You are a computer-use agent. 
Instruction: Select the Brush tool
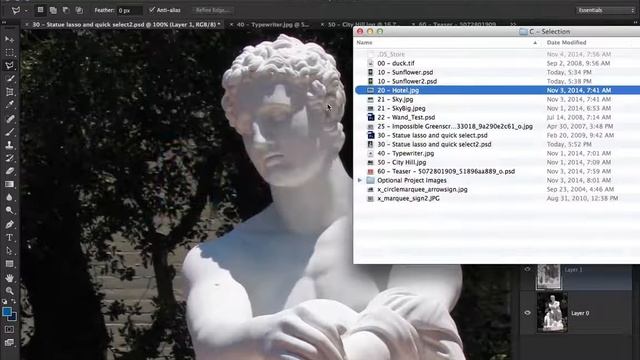(9, 132)
